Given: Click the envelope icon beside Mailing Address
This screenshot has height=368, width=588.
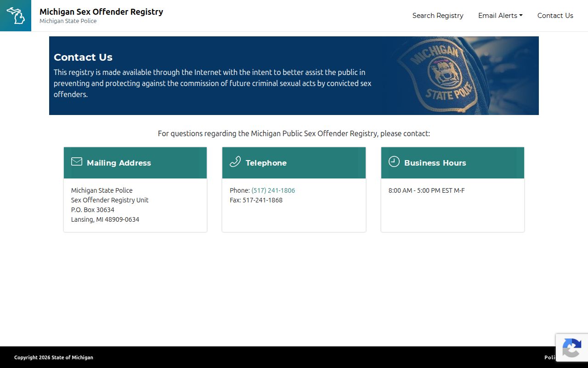Looking at the screenshot, I should (x=77, y=161).
